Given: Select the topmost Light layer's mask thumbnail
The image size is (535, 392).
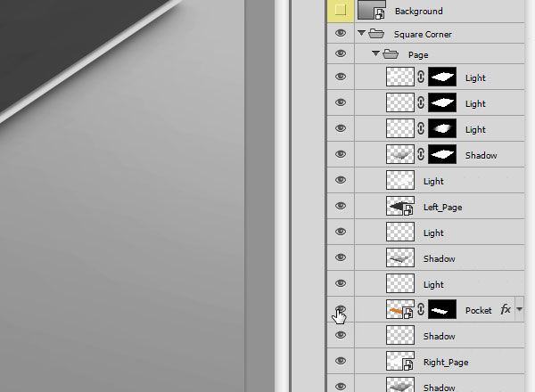Looking at the screenshot, I should (442, 77).
